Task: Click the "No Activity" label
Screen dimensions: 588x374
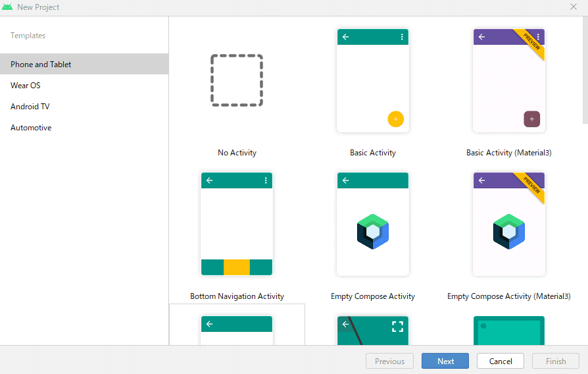Action: coord(237,153)
